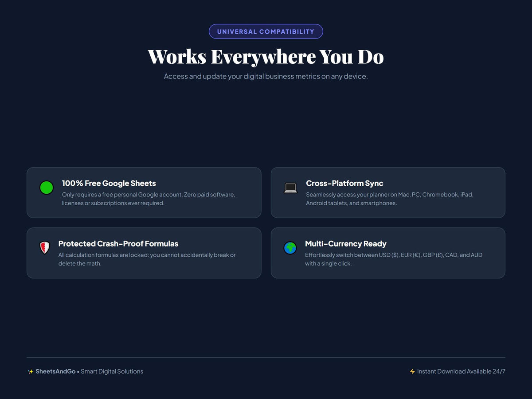This screenshot has height=399, width=532.
Task: Click the 'Protected Crash-Proof Formulas' heading
Action: click(118, 243)
